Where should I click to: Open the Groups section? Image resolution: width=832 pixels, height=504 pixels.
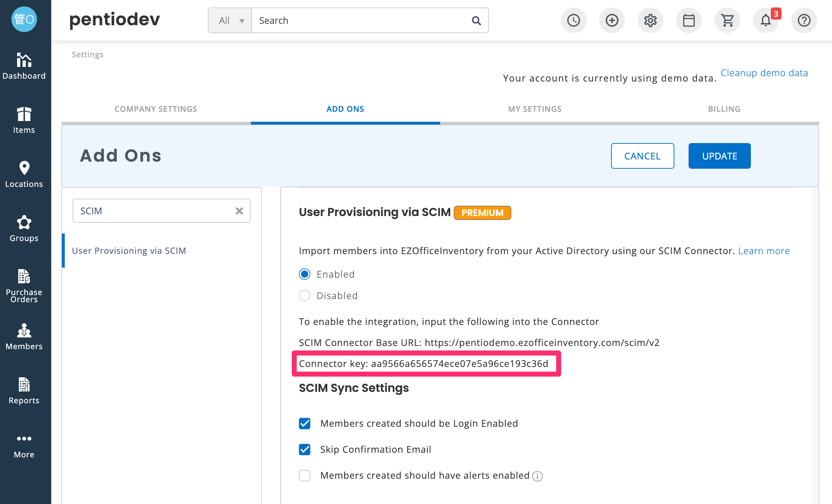pos(24,229)
